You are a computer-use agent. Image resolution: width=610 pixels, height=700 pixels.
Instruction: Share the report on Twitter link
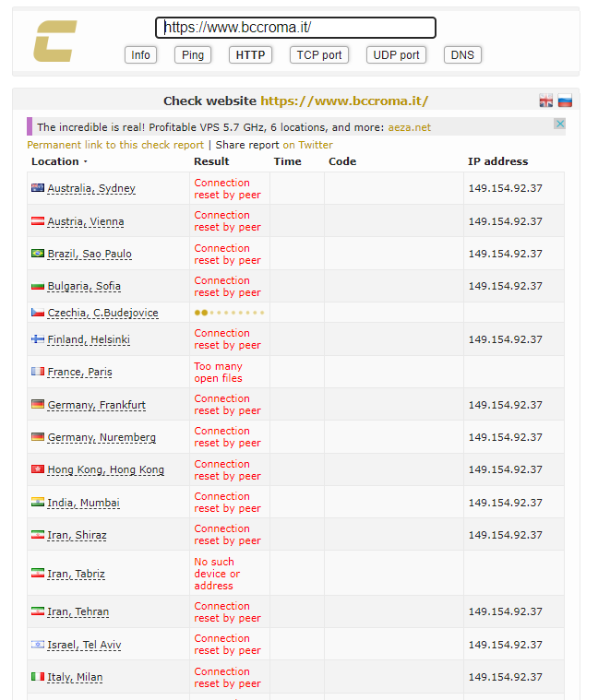pos(307,145)
